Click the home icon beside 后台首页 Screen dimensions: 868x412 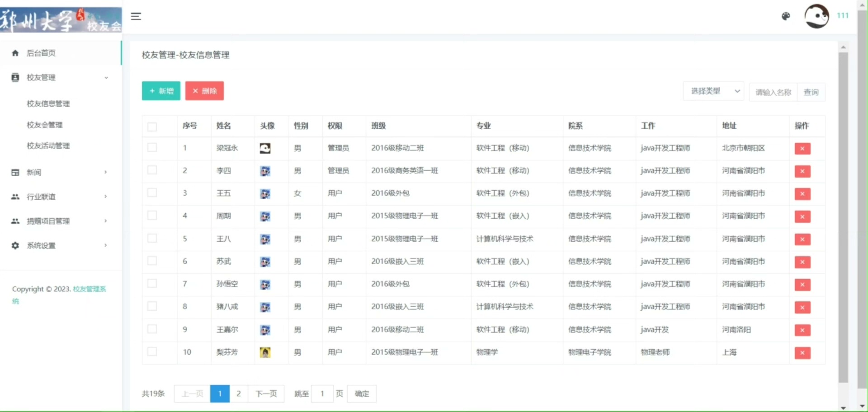point(15,53)
